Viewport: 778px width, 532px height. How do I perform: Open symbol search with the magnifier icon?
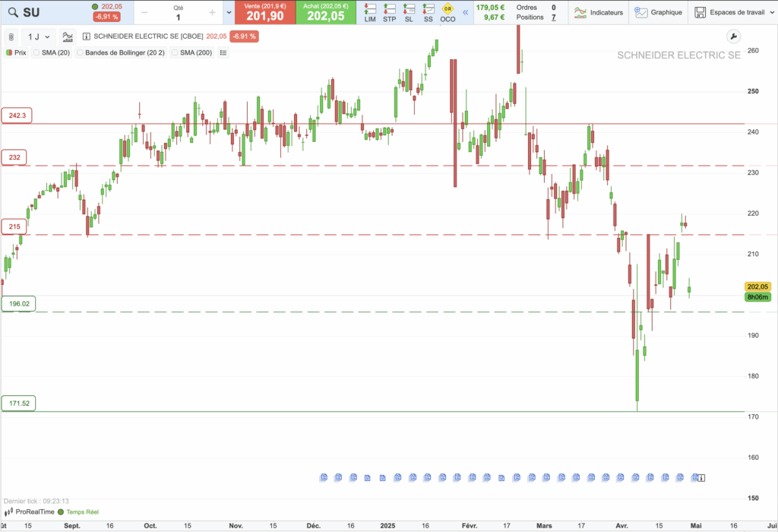point(13,12)
